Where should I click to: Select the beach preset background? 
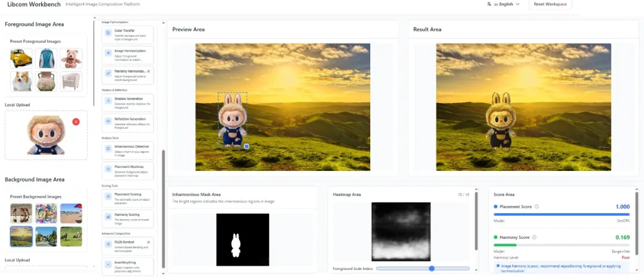71,213
